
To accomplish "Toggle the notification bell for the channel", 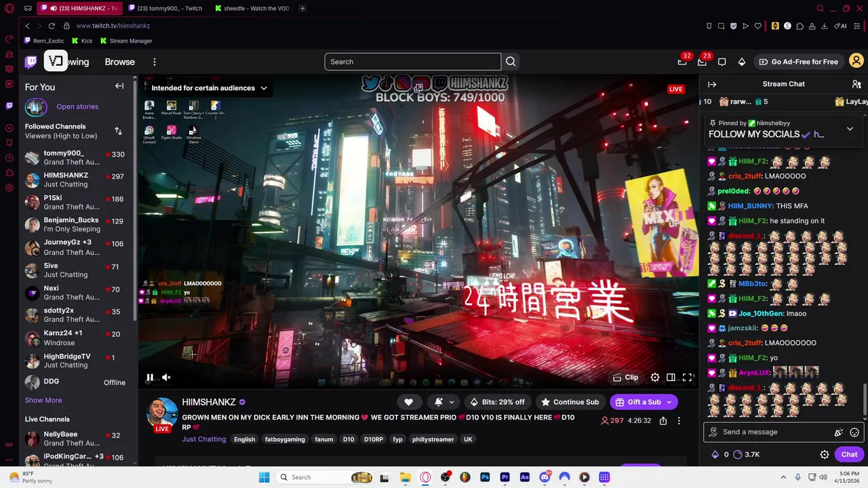I will (439, 402).
